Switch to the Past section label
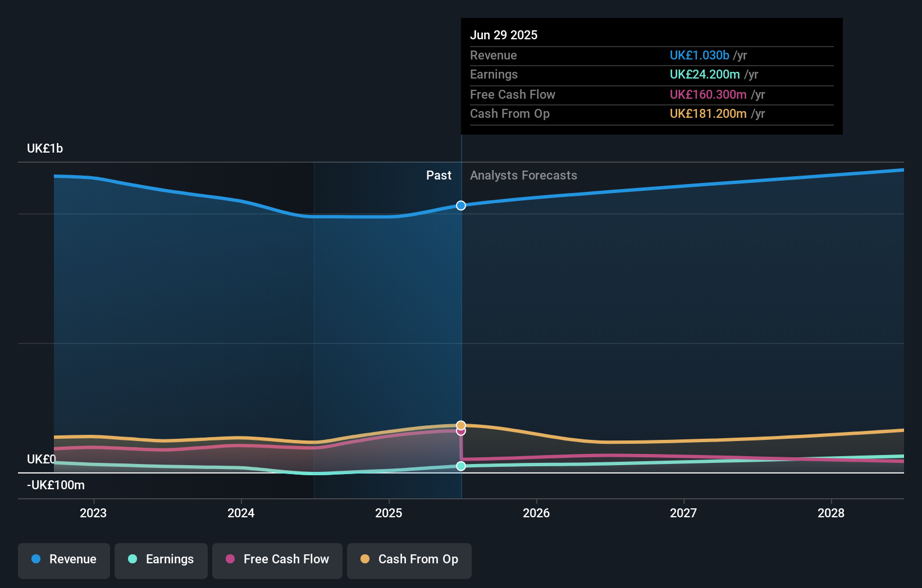Viewport: 922px width, 588px height. click(439, 175)
